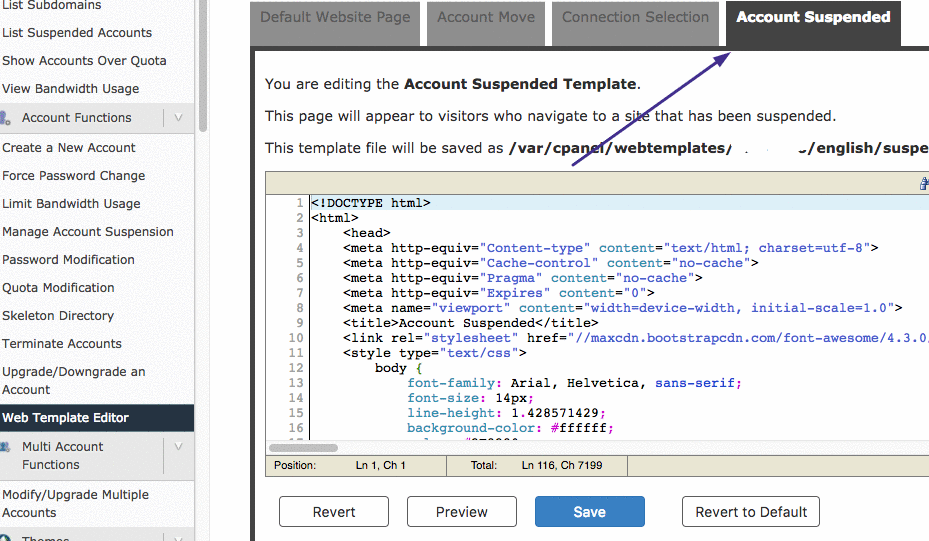
Task: Click the Account Functions section icon
Action: coord(7,118)
